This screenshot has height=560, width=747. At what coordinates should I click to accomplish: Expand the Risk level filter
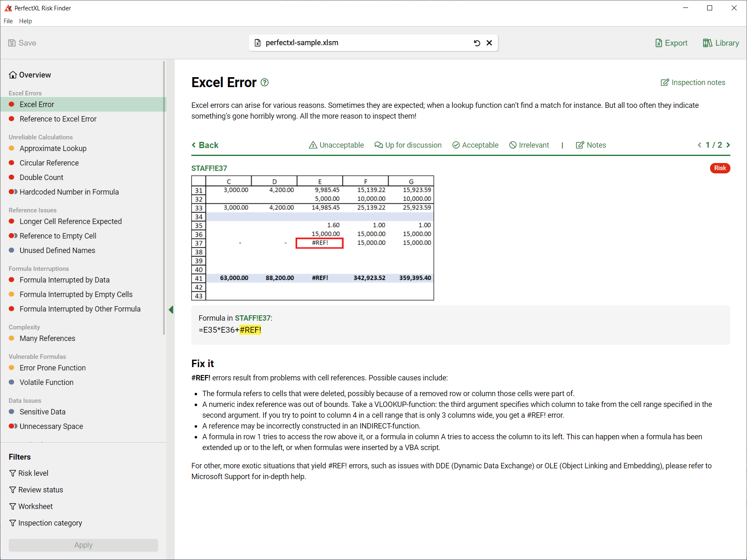click(29, 473)
